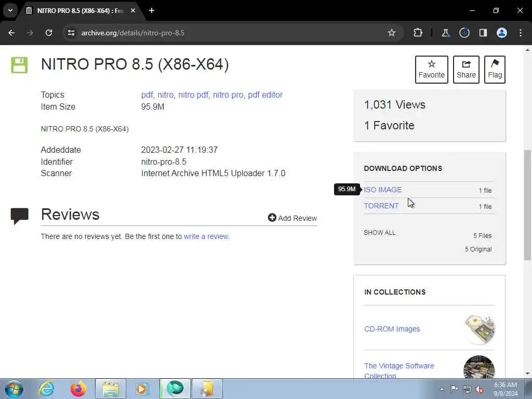Launch Internet Explorer from taskbar

[46, 389]
